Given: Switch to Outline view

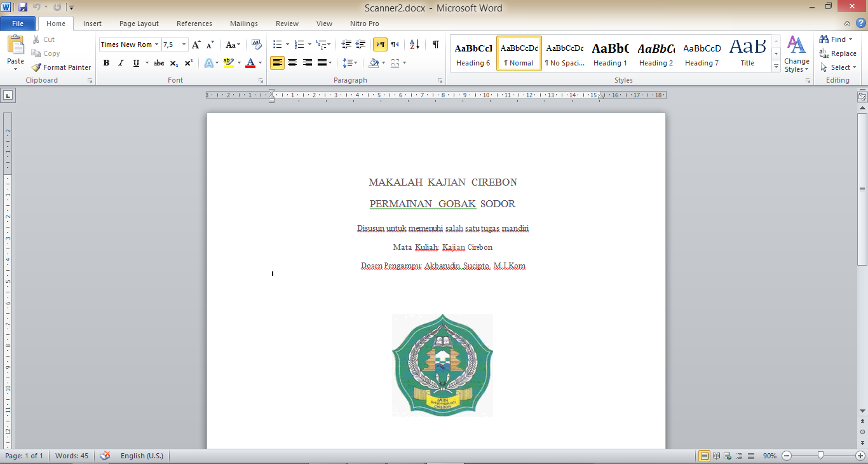Looking at the screenshot, I should (x=739, y=456).
